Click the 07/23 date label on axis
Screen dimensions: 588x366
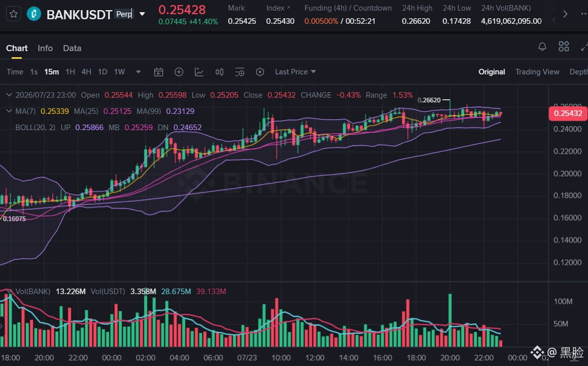[247, 358]
